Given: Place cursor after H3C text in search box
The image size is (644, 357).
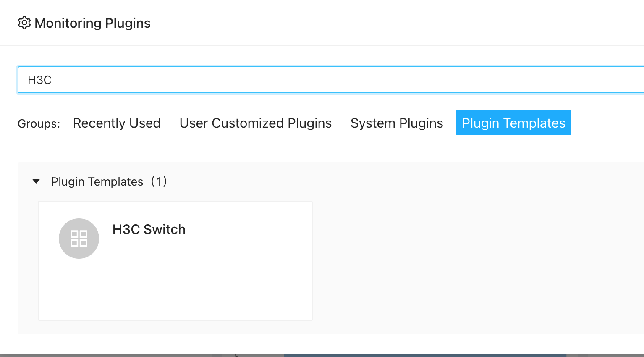Looking at the screenshot, I should click(x=52, y=80).
